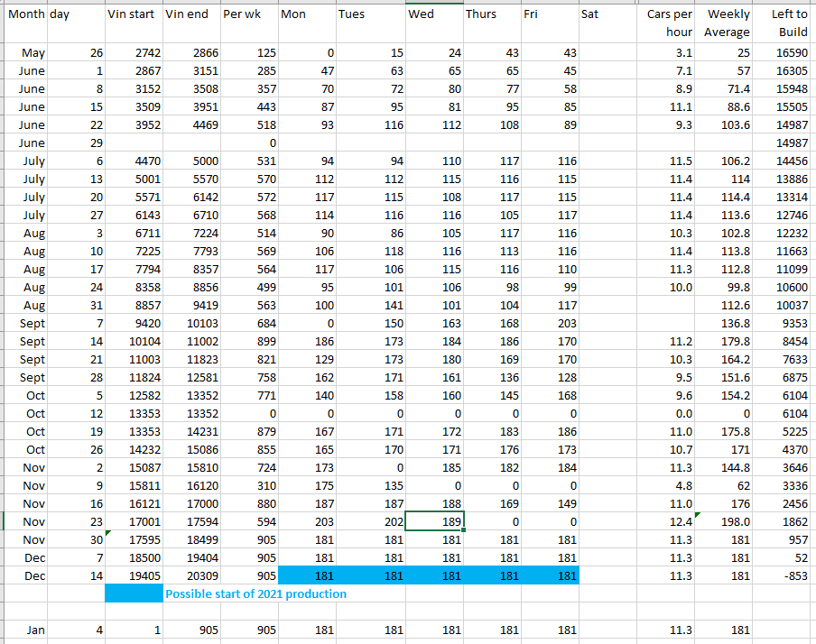Select the Left to Build cell showing 16590
This screenshot has height=644, width=816.
pyautogui.click(x=787, y=53)
